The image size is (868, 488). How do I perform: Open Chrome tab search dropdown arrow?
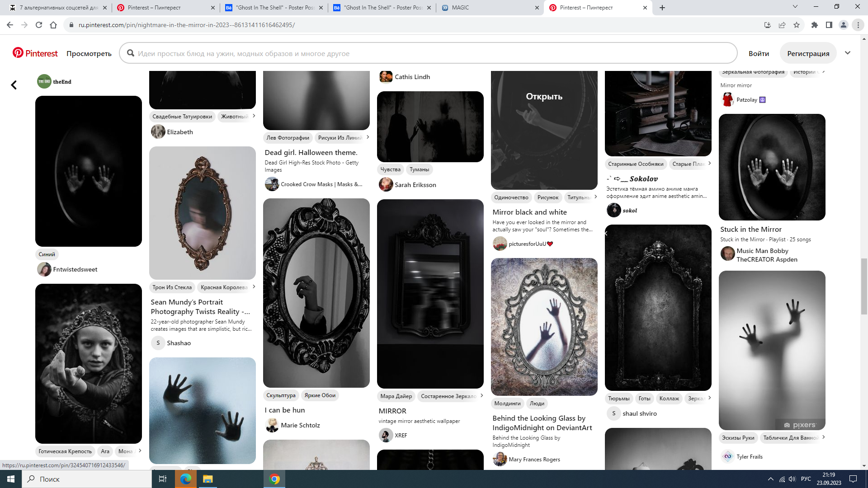click(795, 7)
